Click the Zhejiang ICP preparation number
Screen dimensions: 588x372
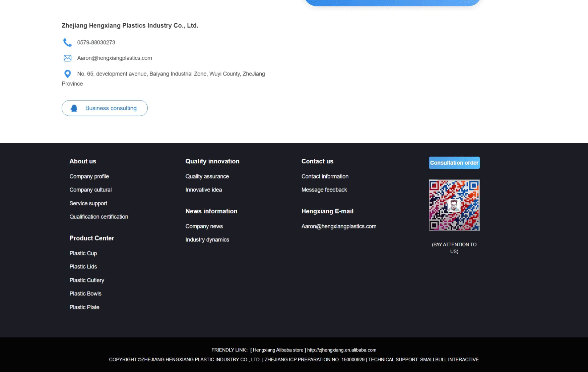click(315, 360)
